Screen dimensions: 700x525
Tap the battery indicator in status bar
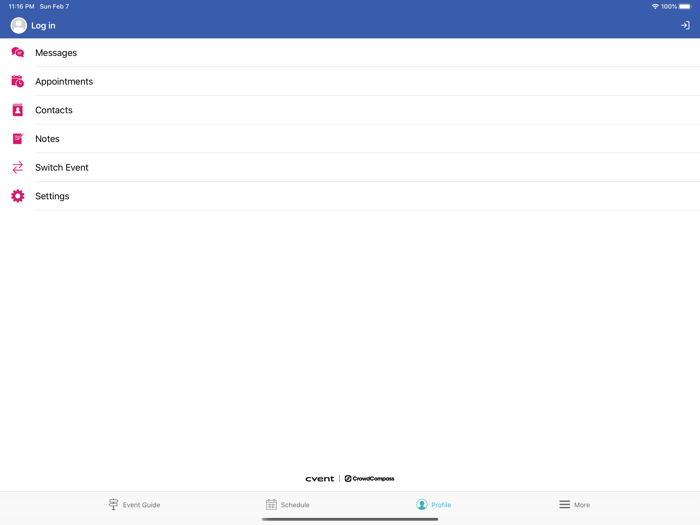[x=685, y=6]
